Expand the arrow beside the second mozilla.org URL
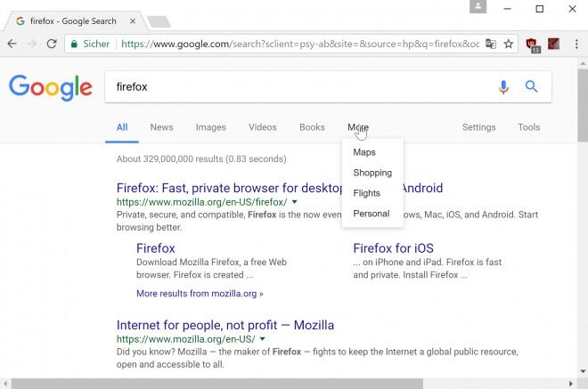Viewport: 588px width, 389px height. pos(263,340)
